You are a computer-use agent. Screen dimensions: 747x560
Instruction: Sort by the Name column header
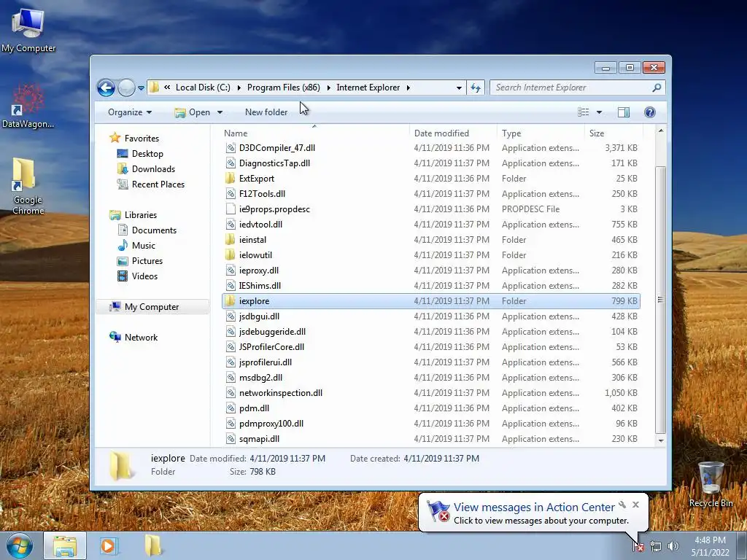click(314, 133)
